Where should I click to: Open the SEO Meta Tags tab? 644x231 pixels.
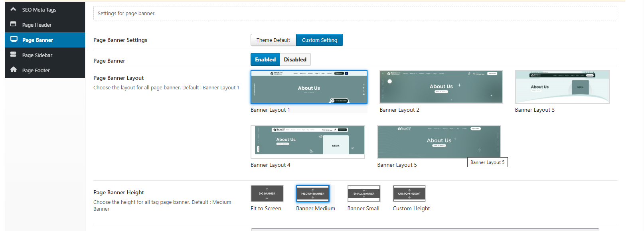coord(39,10)
